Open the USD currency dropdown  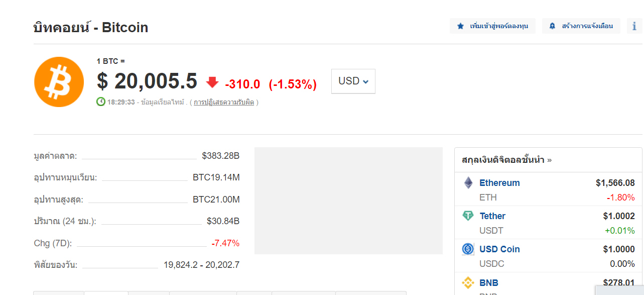pyautogui.click(x=353, y=81)
